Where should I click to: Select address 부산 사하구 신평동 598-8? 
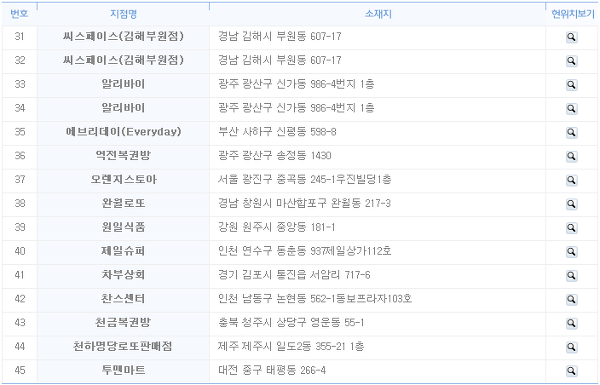pyautogui.click(x=277, y=132)
